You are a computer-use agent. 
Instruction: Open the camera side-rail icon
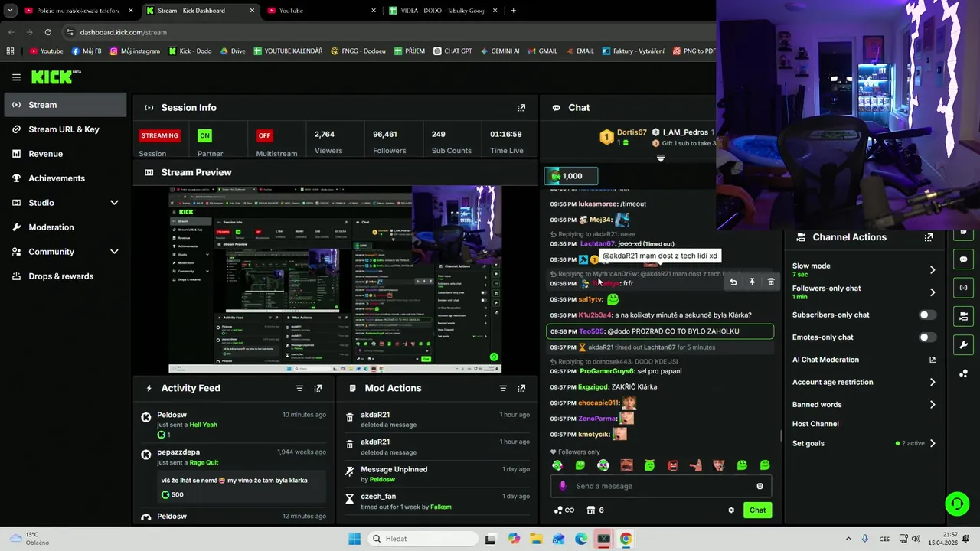coord(963,316)
